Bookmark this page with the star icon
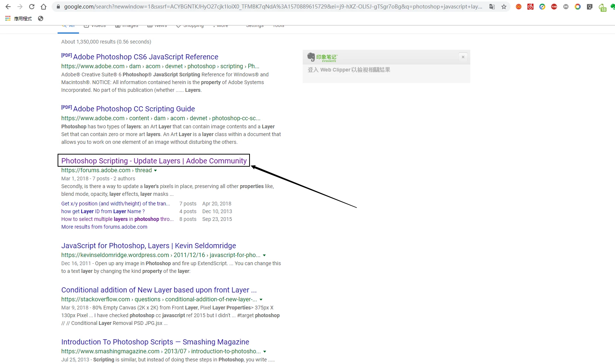Image resolution: width=615 pixels, height=364 pixels. click(504, 7)
